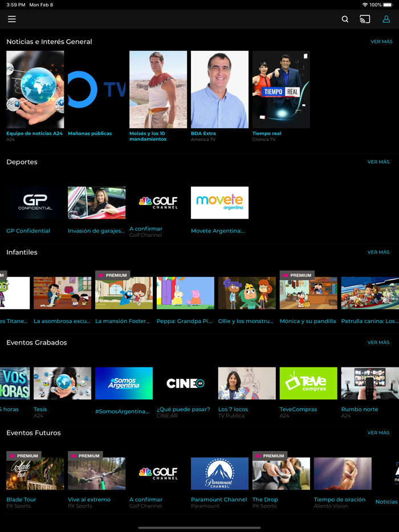This screenshot has width=399, height=532.
Task: Tap the cast to screen icon
Action: [x=365, y=19]
